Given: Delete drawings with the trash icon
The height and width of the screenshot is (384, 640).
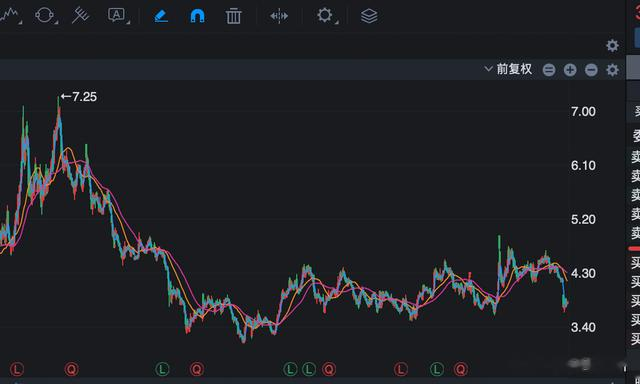Looking at the screenshot, I should point(233,16).
